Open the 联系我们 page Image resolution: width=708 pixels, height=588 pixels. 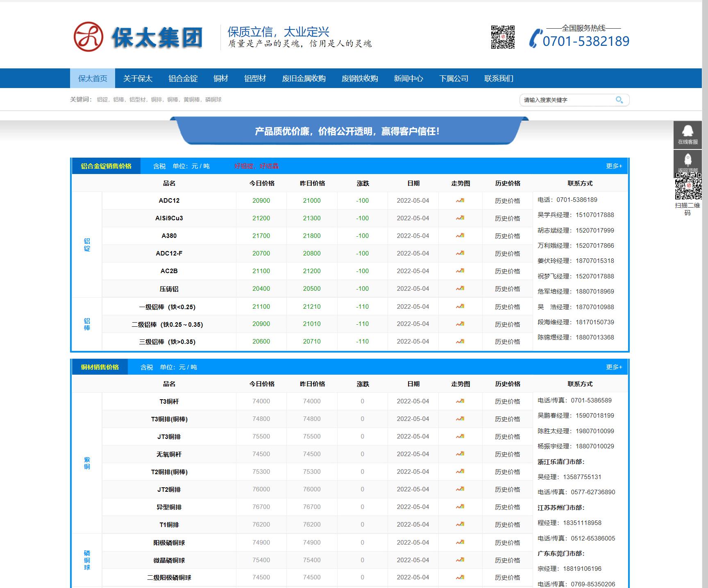tap(499, 79)
